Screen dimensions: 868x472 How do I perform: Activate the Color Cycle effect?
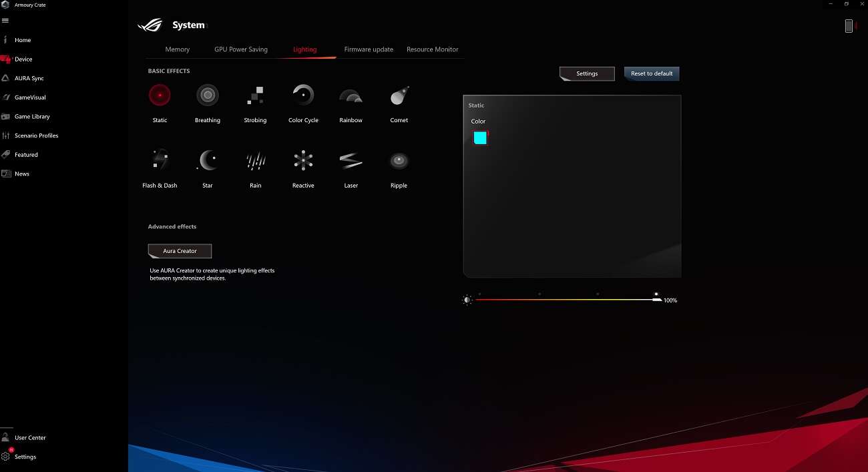303,95
